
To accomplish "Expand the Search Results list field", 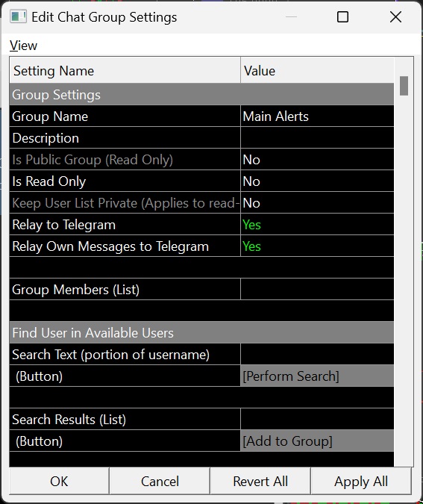I will pyautogui.click(x=317, y=419).
